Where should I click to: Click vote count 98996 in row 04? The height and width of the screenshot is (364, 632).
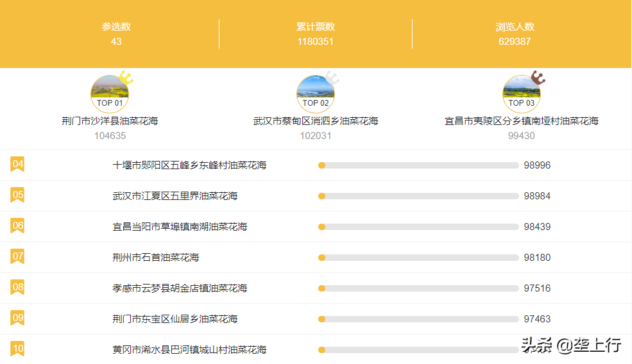(x=537, y=165)
